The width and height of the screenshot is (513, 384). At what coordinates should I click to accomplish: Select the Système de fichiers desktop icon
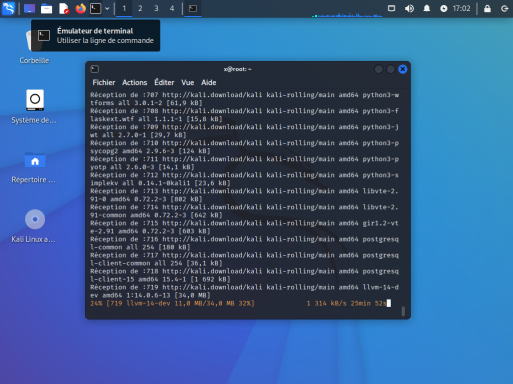[34, 107]
